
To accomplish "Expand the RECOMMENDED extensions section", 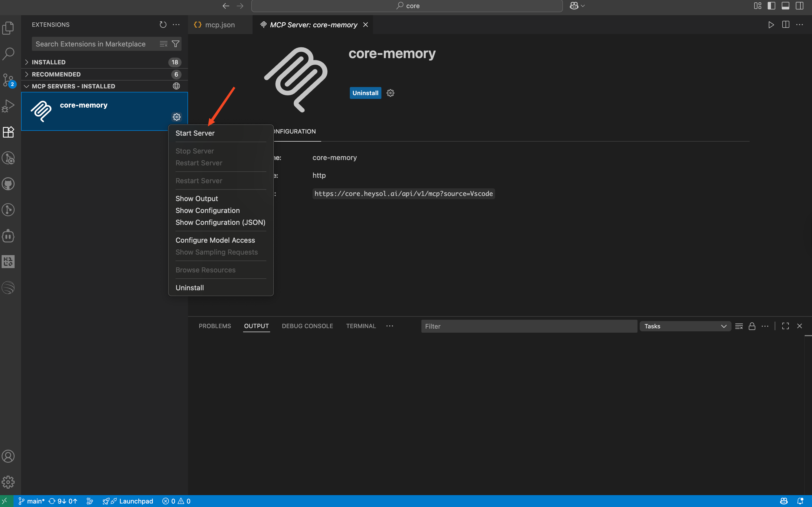I will click(56, 74).
